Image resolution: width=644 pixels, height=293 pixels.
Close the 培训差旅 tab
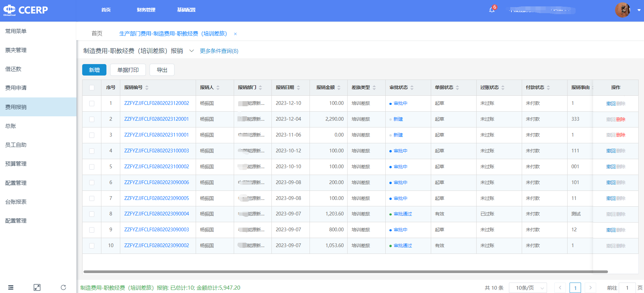click(x=235, y=34)
